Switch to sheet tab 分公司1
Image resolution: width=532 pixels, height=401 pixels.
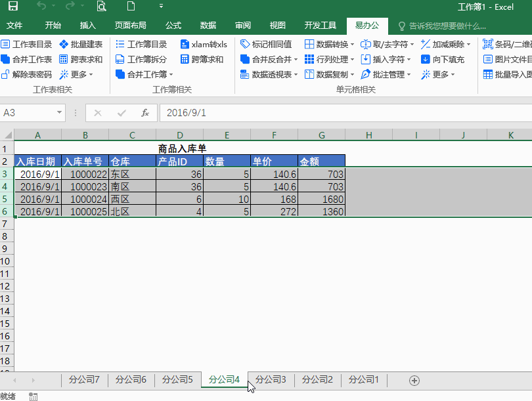[x=364, y=379]
